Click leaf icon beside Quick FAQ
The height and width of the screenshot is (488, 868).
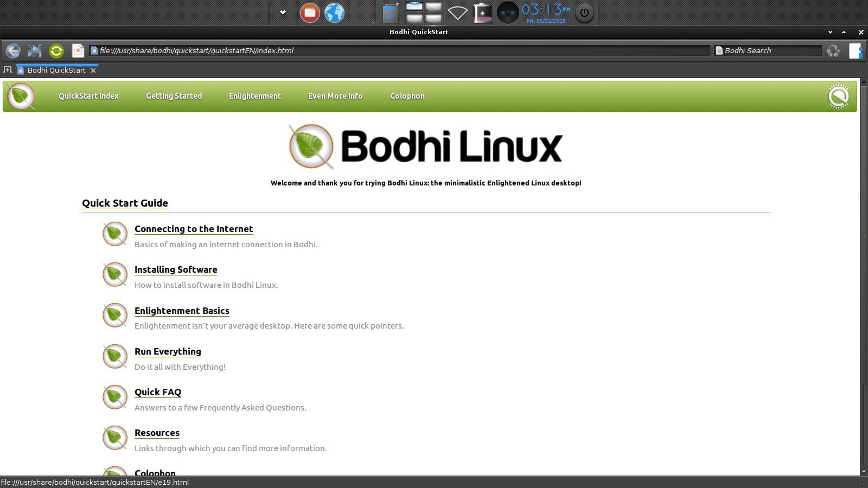click(x=115, y=397)
